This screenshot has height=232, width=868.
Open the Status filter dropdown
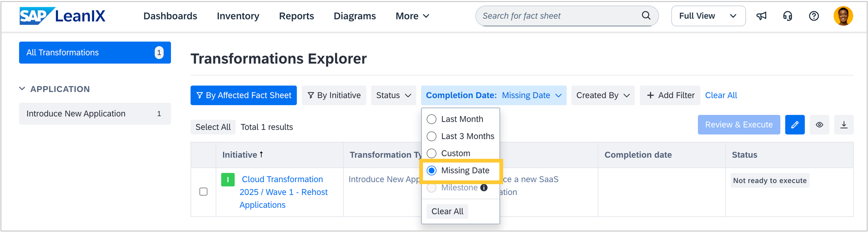coord(393,95)
